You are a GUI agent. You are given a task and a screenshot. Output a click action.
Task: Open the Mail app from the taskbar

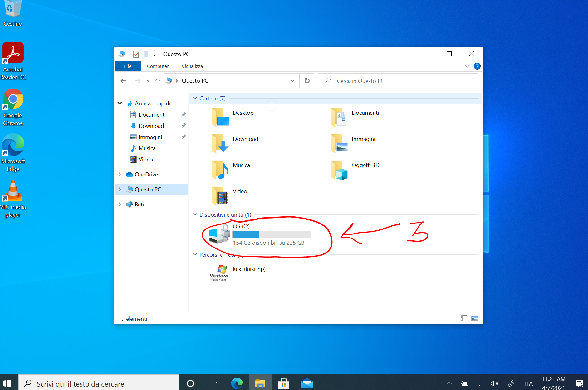click(307, 383)
